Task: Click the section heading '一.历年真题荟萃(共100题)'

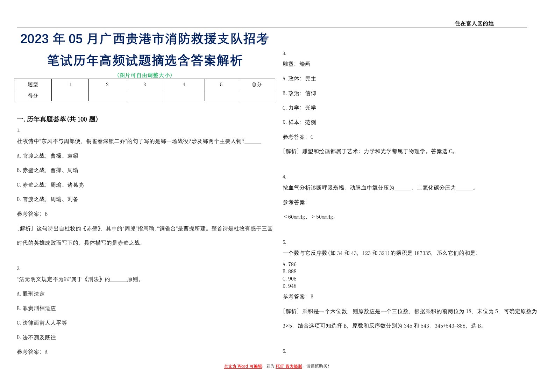Action: point(57,119)
